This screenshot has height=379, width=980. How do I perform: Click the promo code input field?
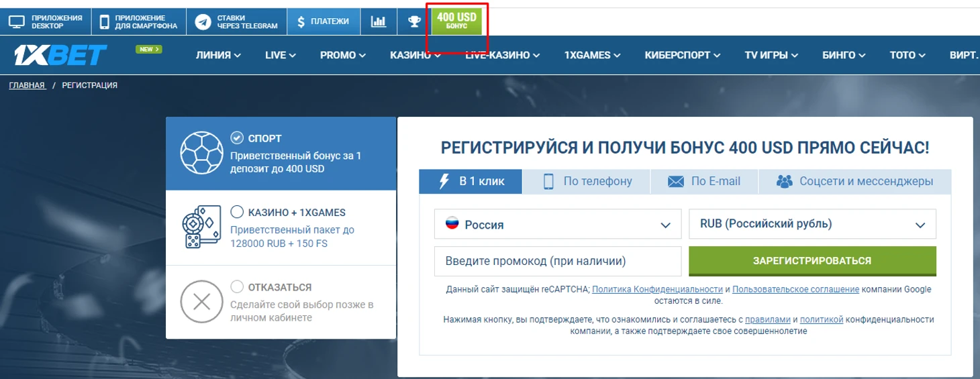pos(558,261)
